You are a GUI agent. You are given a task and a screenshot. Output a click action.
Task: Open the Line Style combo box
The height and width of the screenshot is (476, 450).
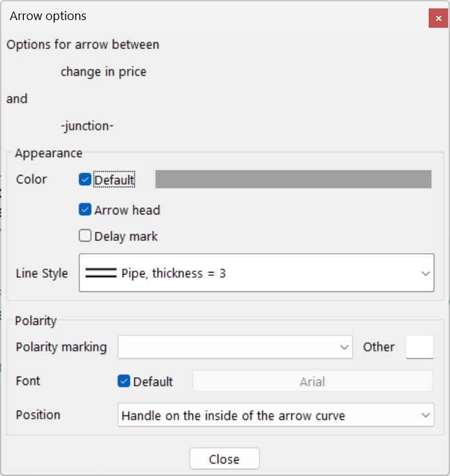pyautogui.click(x=256, y=273)
